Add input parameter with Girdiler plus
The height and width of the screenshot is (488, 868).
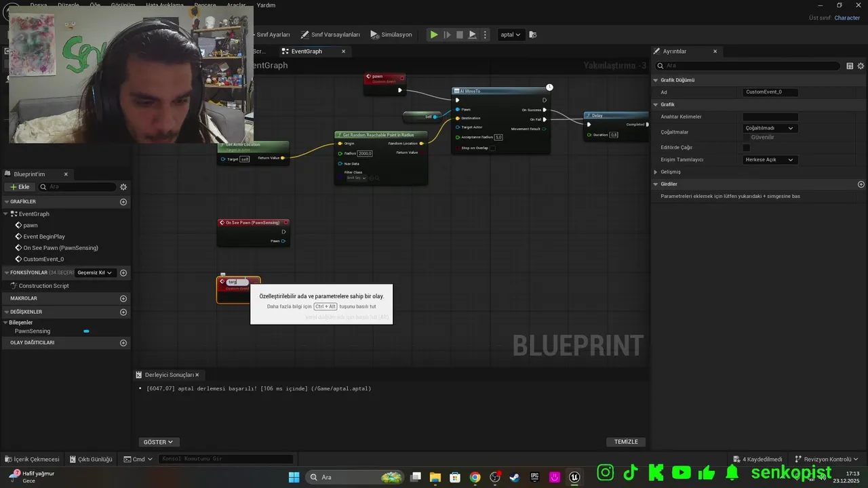861,184
